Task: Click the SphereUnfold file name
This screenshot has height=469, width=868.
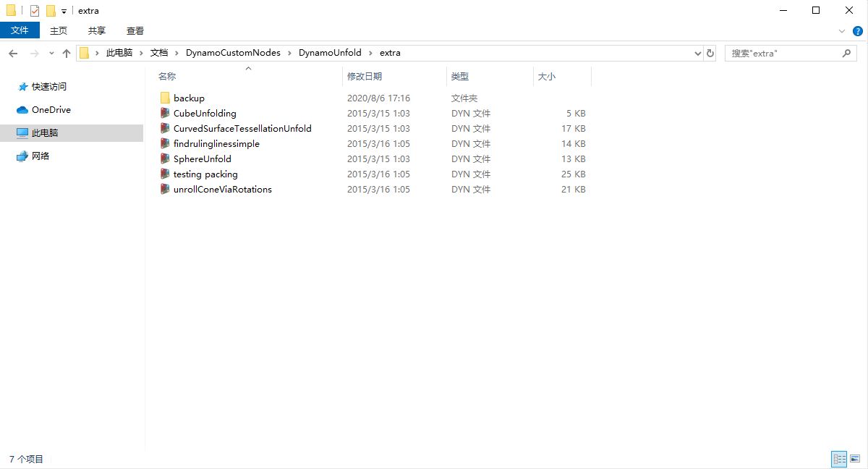Action: (203, 159)
